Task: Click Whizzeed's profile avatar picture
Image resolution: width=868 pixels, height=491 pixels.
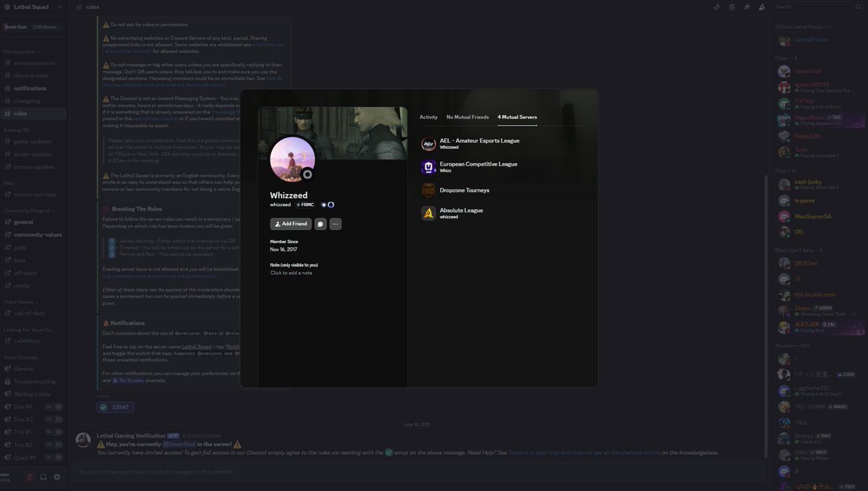Action: click(292, 160)
